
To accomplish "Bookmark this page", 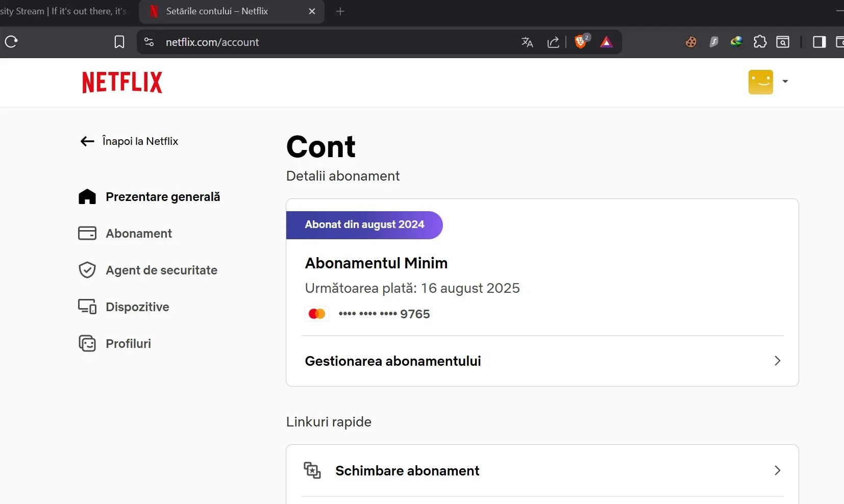I will (x=119, y=42).
